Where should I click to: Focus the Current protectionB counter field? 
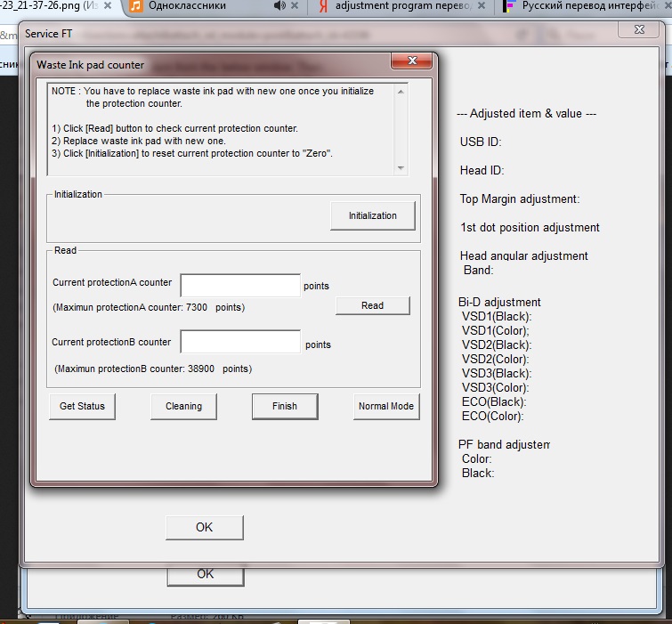pyautogui.click(x=240, y=342)
